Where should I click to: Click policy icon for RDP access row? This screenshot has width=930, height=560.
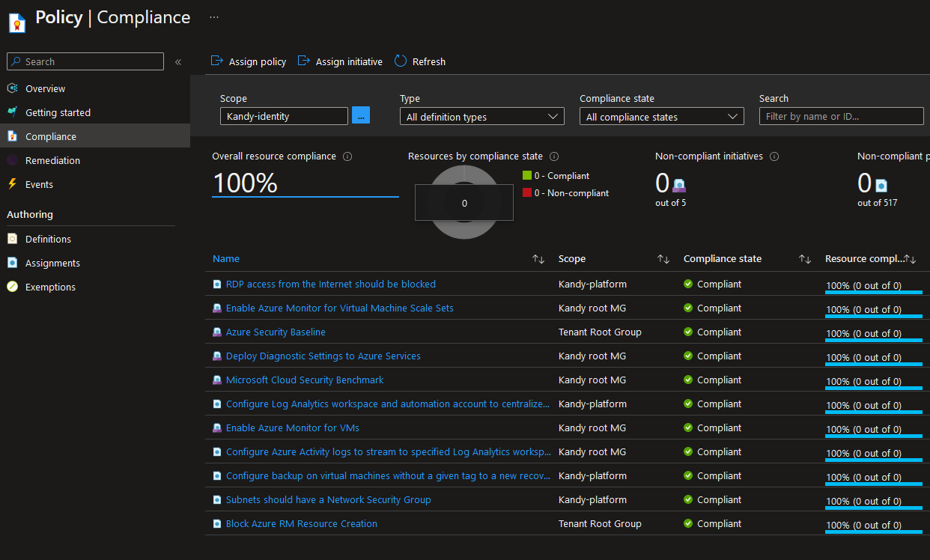[x=217, y=284]
